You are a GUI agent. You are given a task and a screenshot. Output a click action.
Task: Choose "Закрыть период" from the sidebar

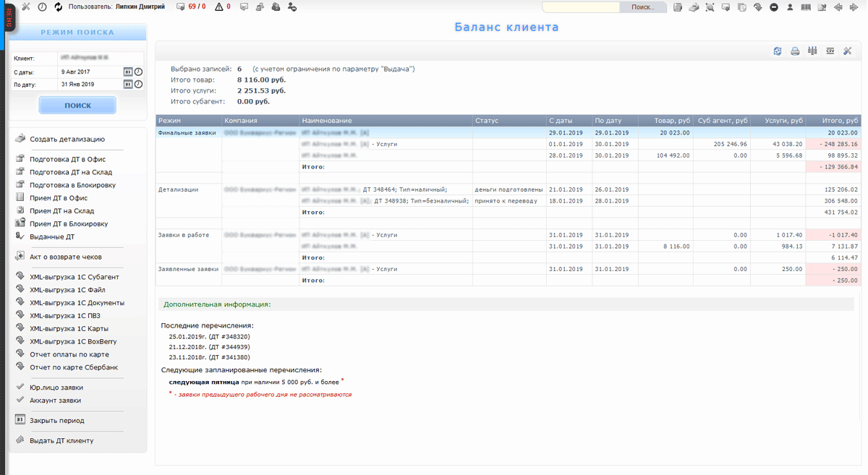56,420
